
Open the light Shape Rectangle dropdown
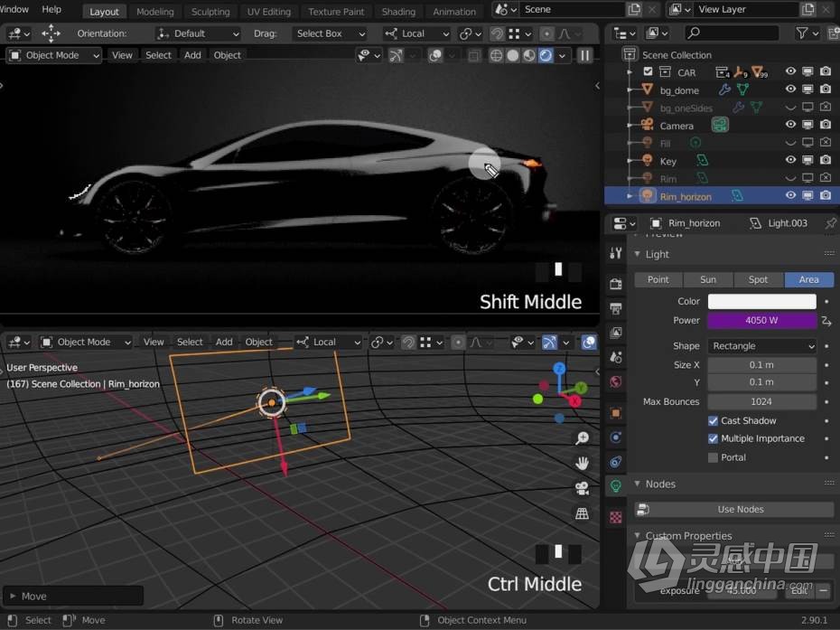click(x=761, y=346)
